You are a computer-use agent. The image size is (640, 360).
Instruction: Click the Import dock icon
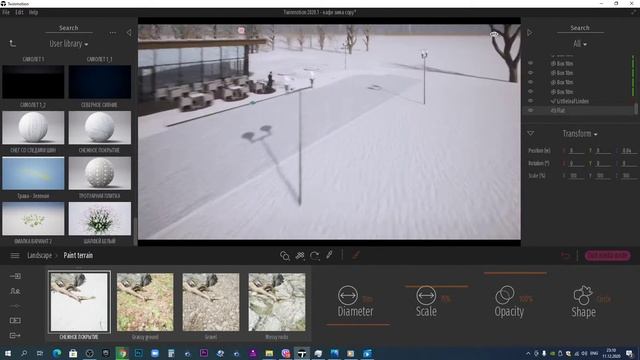[x=15, y=276]
